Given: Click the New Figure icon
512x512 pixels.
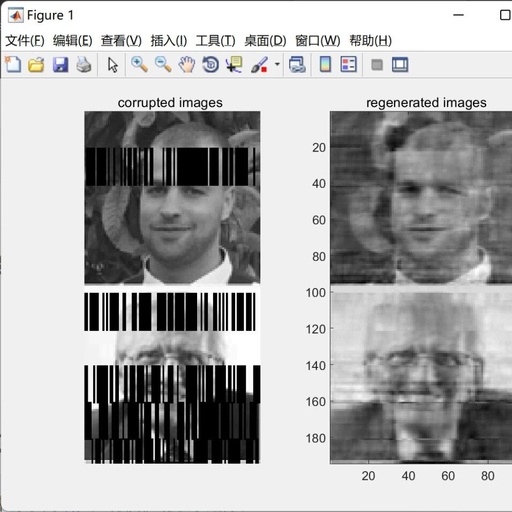Looking at the screenshot, I should click(x=13, y=64).
